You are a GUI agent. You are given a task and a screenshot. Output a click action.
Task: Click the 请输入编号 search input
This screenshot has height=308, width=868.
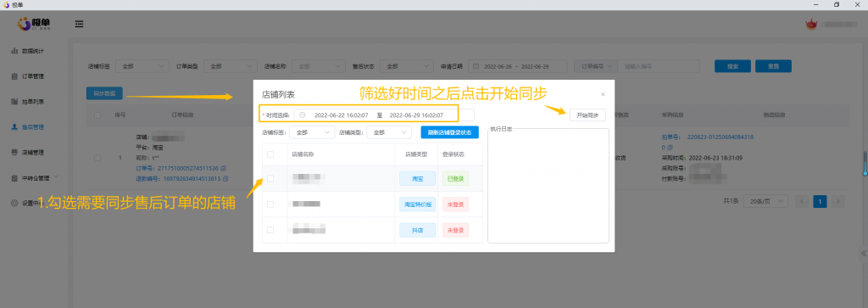pyautogui.click(x=659, y=66)
